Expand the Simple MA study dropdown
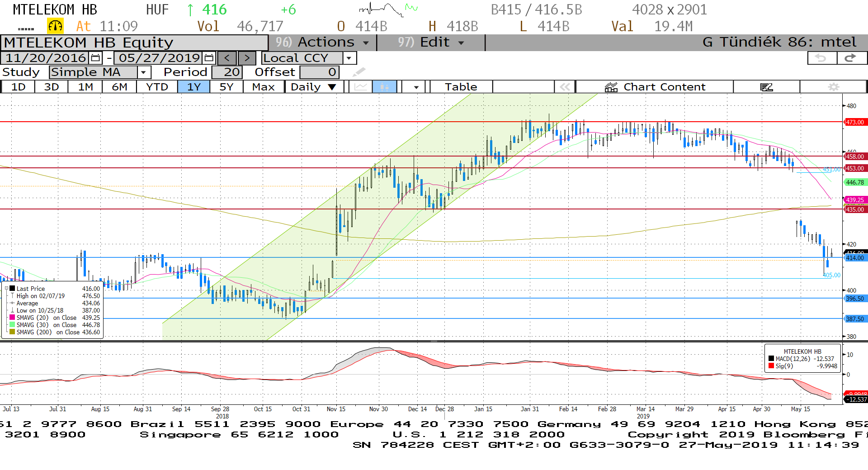The image size is (868, 470). tap(144, 72)
